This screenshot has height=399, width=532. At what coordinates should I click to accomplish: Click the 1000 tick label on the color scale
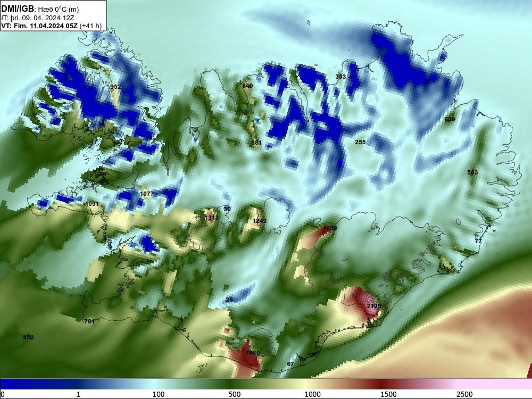click(312, 394)
